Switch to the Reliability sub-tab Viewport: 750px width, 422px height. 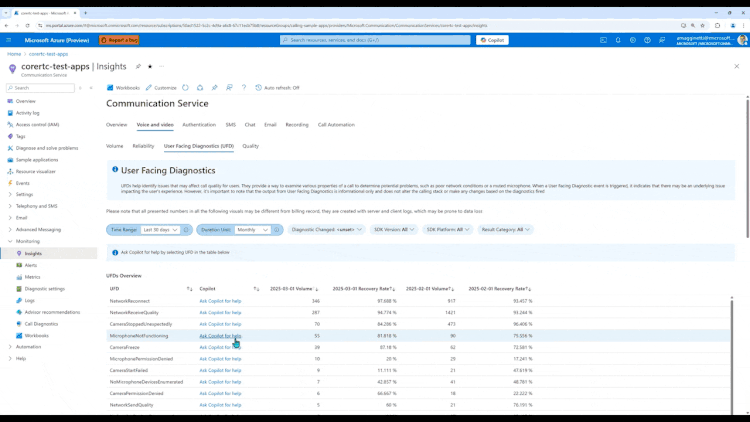pyautogui.click(x=143, y=146)
